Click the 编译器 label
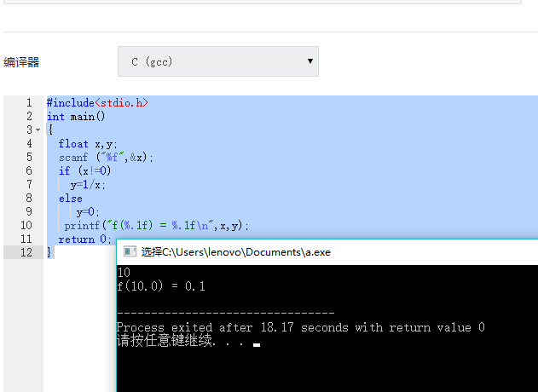The width and height of the screenshot is (538, 392). click(21, 62)
